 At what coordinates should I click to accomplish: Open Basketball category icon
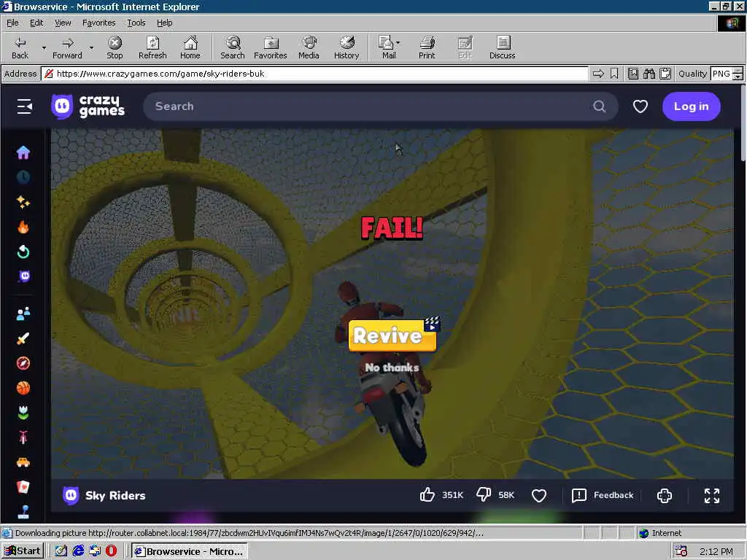tap(23, 388)
